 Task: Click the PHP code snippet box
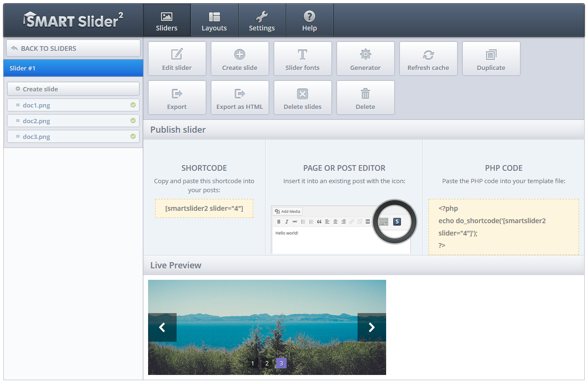coord(504,227)
